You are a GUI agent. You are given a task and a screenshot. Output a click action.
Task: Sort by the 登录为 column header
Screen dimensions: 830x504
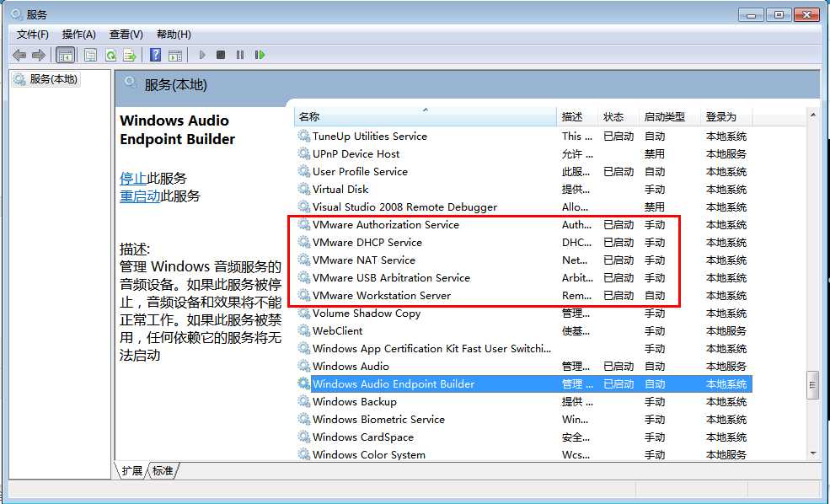(x=727, y=117)
